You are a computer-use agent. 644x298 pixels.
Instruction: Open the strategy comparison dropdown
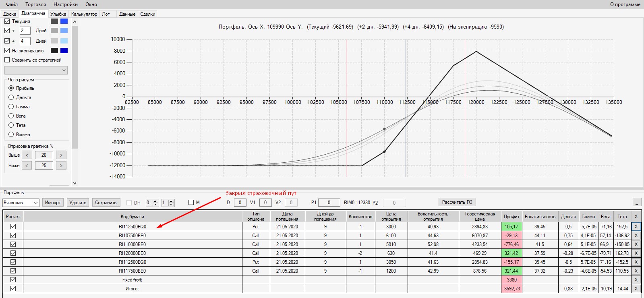tap(36, 70)
